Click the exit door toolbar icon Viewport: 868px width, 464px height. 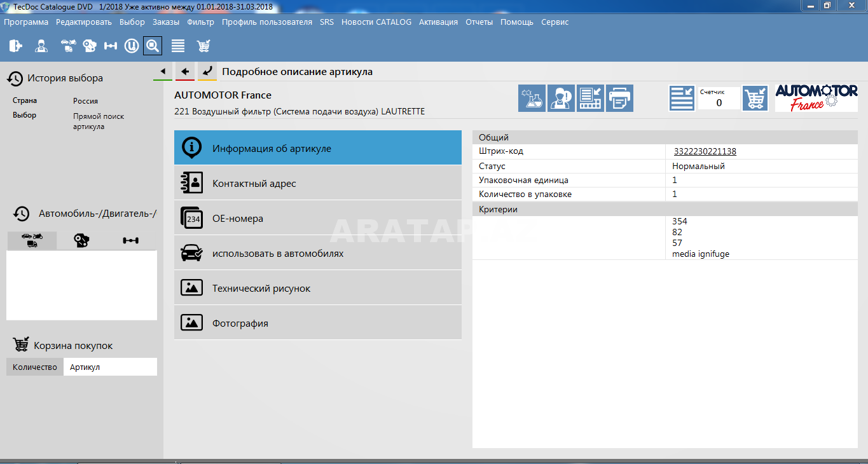[16, 46]
